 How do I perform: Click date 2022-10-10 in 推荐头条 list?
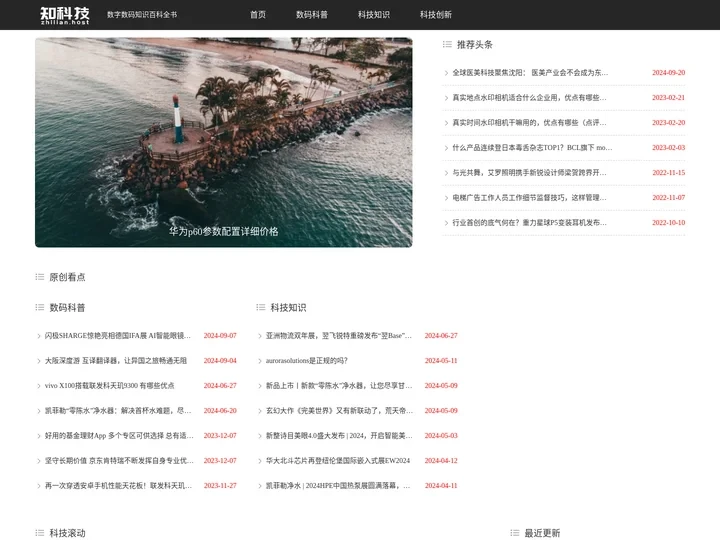pos(669,223)
